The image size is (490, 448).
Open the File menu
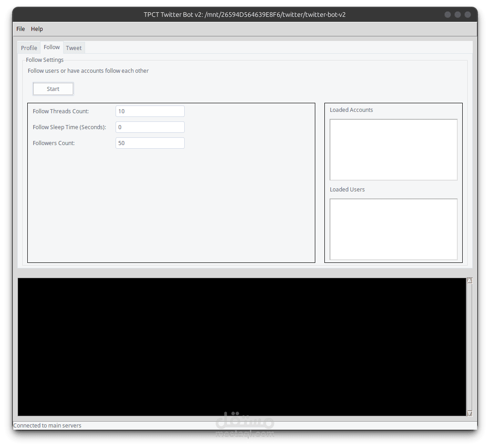20,29
